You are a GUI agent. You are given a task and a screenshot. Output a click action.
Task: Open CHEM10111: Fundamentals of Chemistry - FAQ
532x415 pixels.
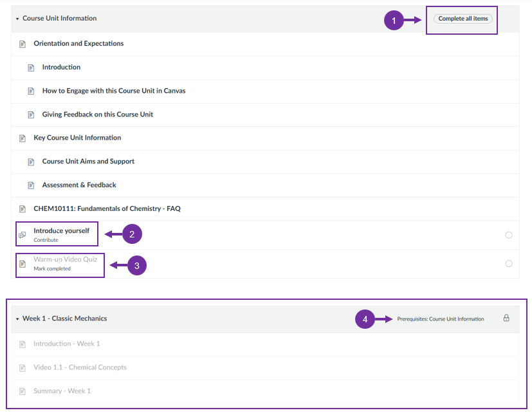107,208
